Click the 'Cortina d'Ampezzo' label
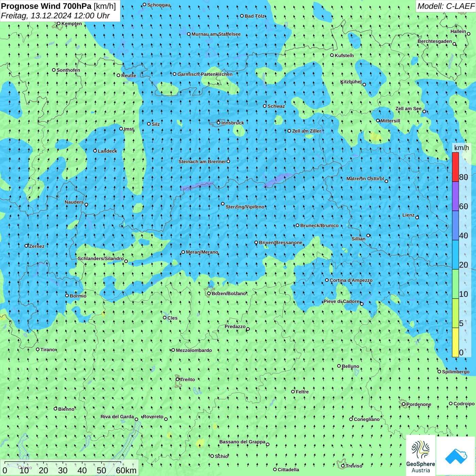476x476 pixels. tap(351, 280)
